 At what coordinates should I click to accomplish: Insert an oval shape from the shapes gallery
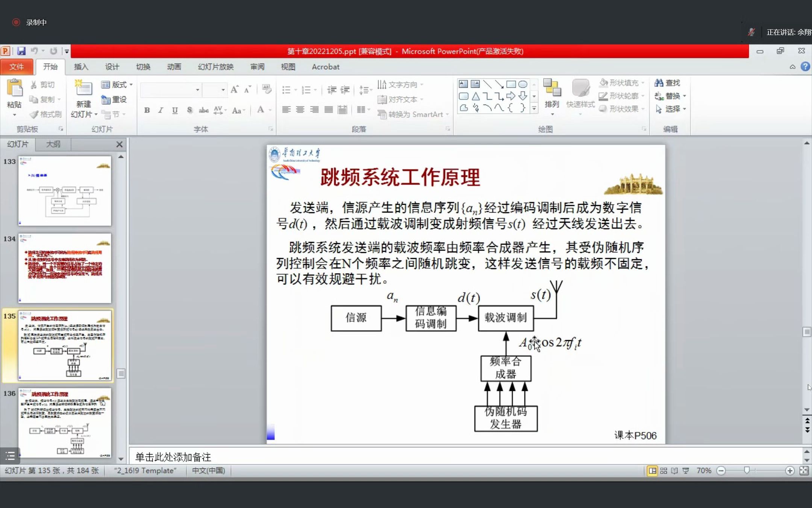523,84
